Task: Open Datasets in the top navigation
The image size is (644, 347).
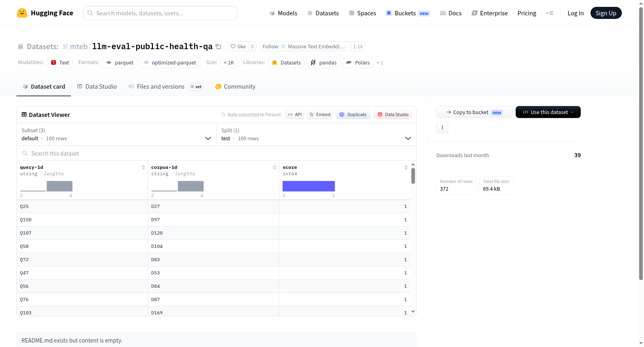Action: [x=323, y=13]
